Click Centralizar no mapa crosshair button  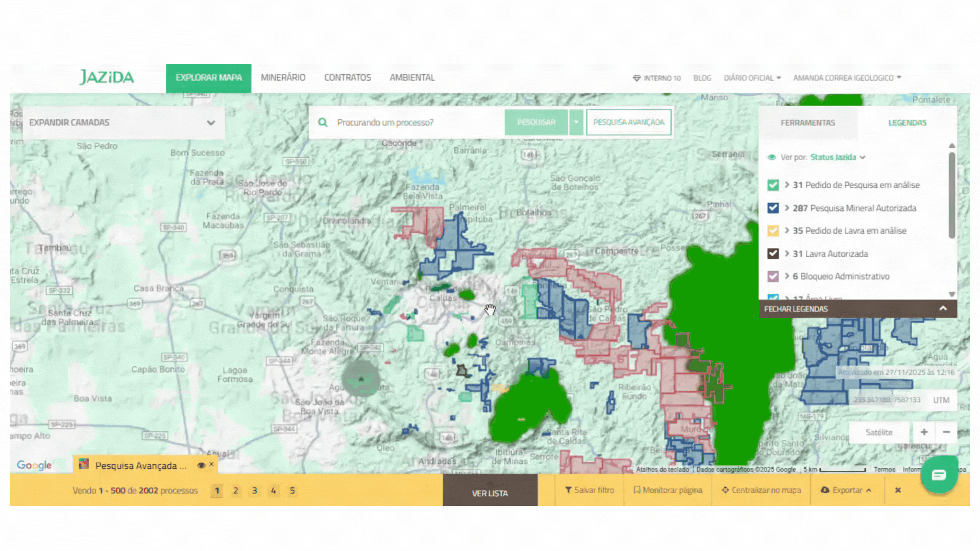click(x=761, y=490)
